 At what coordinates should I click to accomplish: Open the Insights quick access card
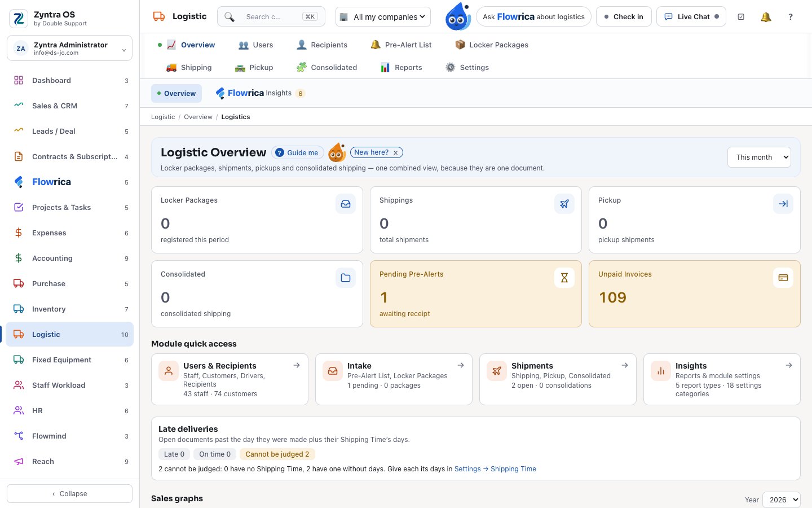click(x=722, y=379)
